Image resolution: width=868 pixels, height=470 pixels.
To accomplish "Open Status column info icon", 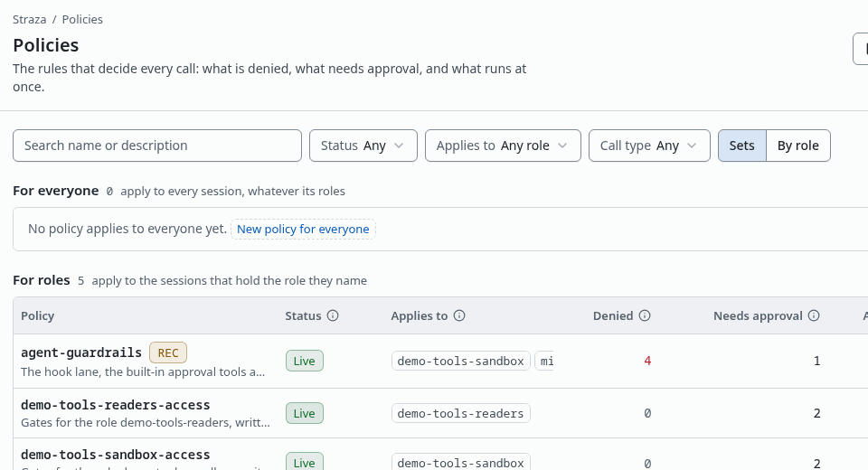I will [333, 315].
